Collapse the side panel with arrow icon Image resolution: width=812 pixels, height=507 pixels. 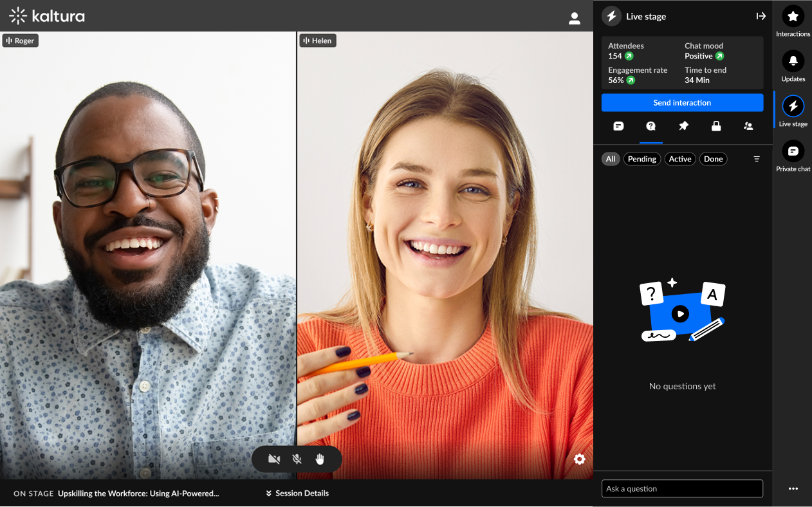[x=761, y=16]
